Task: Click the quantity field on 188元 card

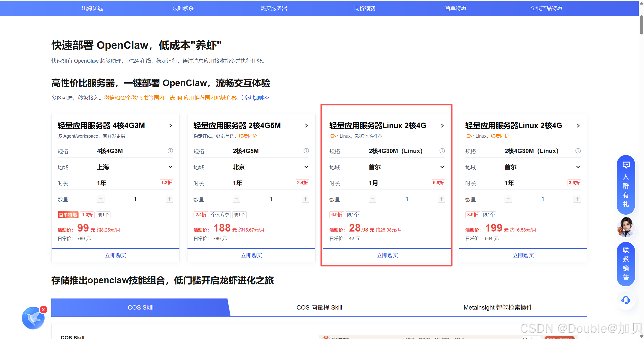Action: pyautogui.click(x=271, y=199)
